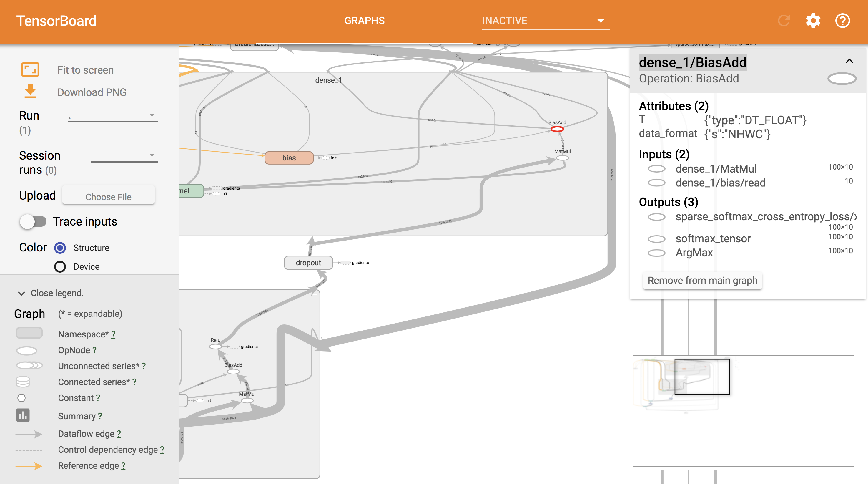The width and height of the screenshot is (868, 484).
Task: Collapse the legend with Close legend chevron
Action: pyautogui.click(x=21, y=293)
